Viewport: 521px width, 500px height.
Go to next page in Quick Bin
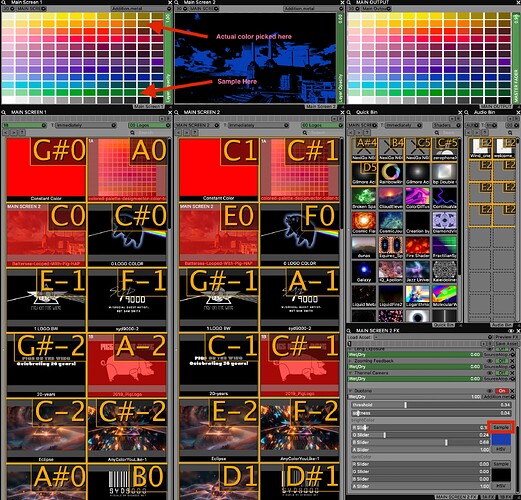click(x=359, y=133)
